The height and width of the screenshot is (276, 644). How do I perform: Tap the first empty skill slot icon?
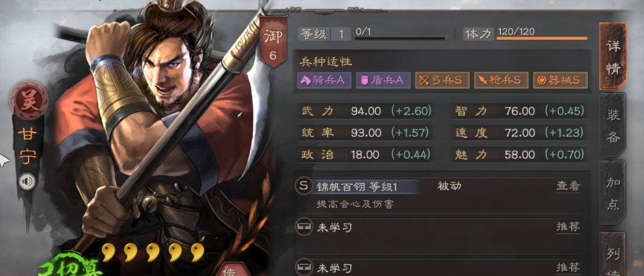click(303, 227)
